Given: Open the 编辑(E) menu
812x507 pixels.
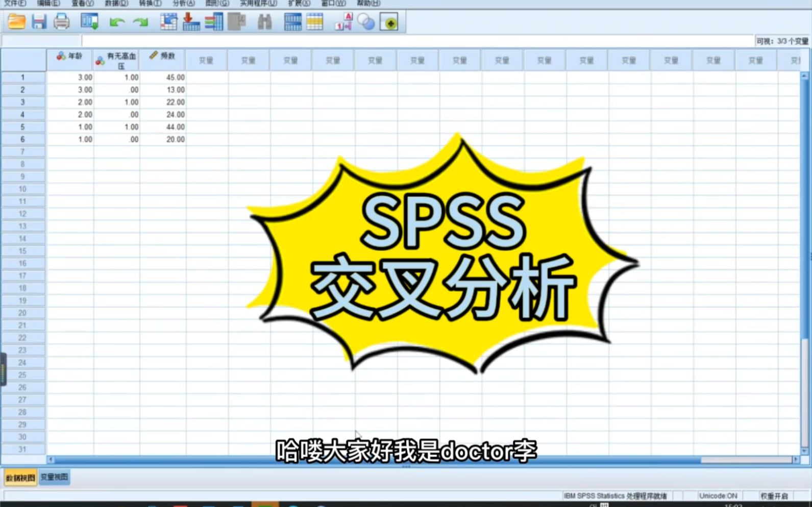Looking at the screenshot, I should (x=48, y=3).
